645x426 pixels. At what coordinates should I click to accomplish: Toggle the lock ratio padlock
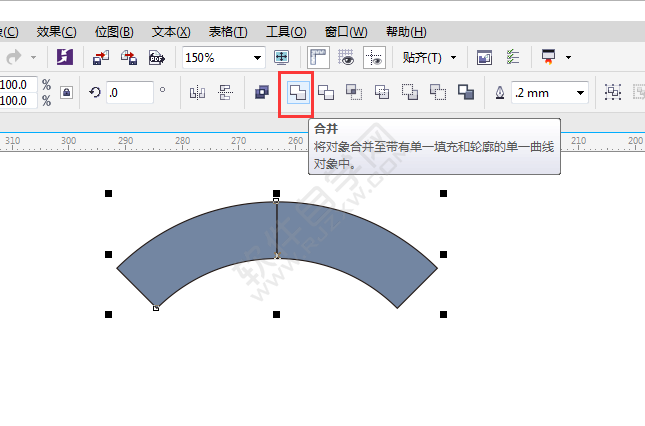66,92
